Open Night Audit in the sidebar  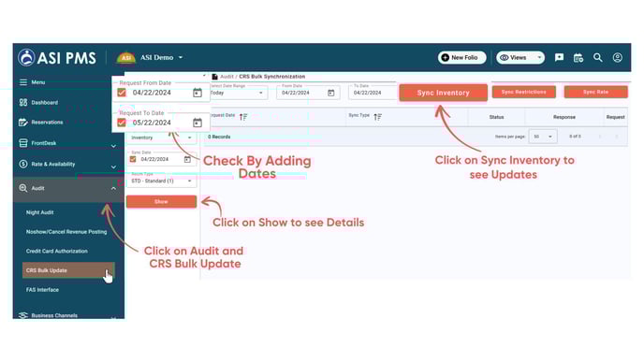tap(40, 212)
